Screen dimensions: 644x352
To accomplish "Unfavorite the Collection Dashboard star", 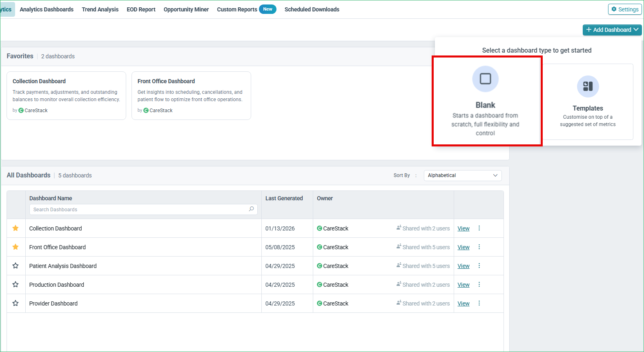I will click(x=16, y=228).
